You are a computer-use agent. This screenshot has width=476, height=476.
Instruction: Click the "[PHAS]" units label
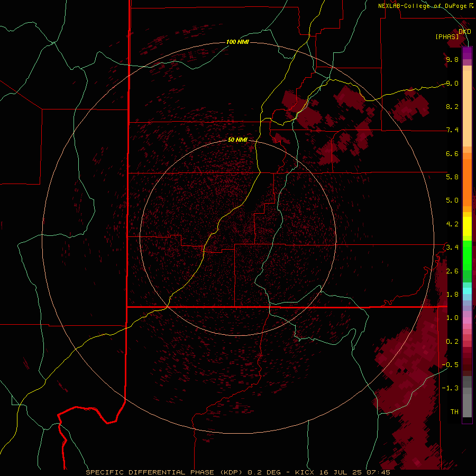(447, 36)
